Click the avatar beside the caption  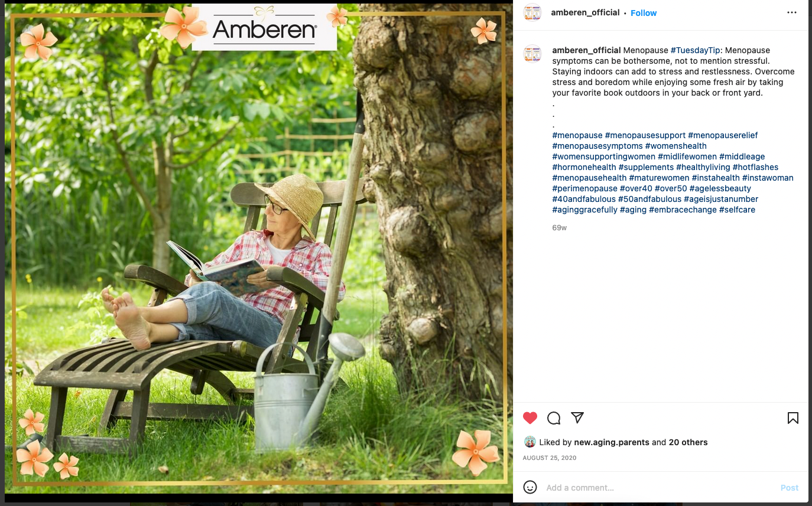pyautogui.click(x=532, y=54)
